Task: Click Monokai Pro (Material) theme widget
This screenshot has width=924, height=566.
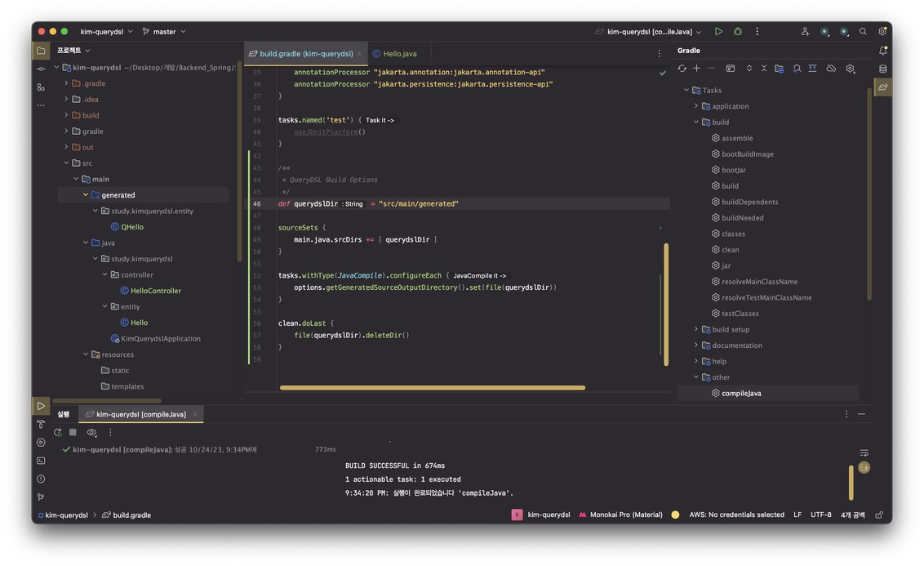Action: click(620, 515)
